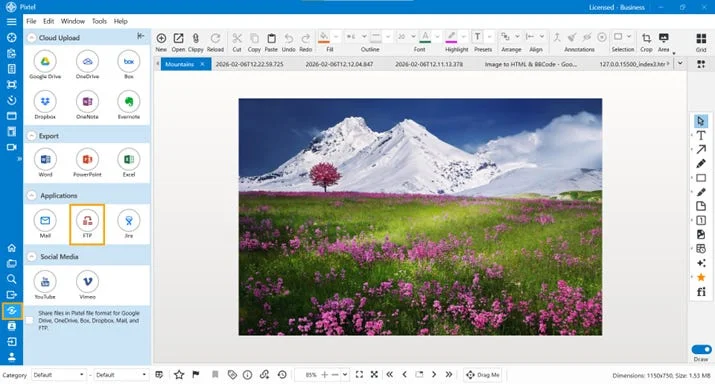715x384 pixels.
Task: Send image to Jira
Action: 129,224
